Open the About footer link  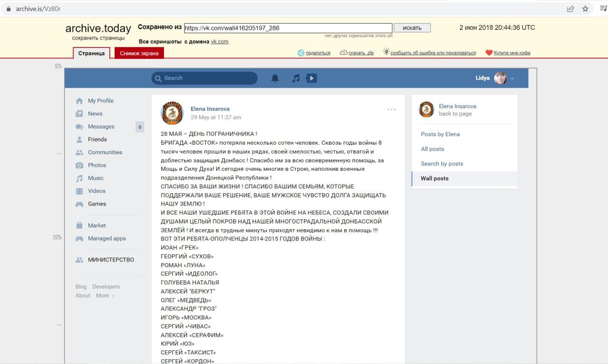pos(83,296)
